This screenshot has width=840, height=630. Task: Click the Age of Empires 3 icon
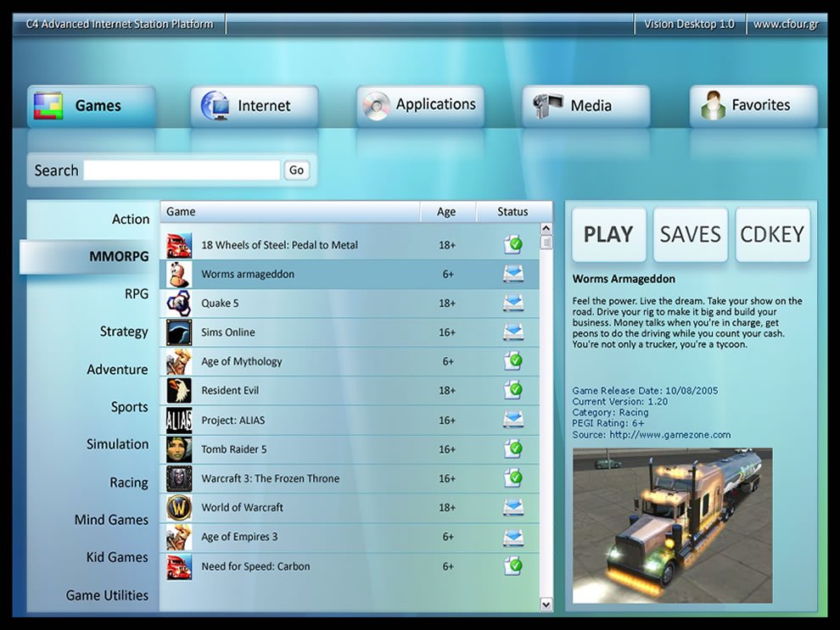179,537
